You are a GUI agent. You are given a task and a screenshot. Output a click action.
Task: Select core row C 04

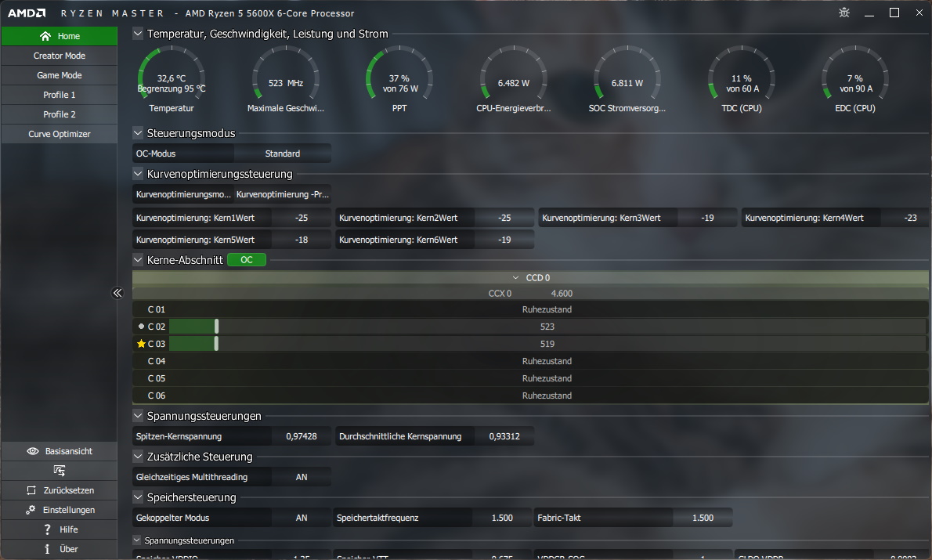[x=530, y=361]
